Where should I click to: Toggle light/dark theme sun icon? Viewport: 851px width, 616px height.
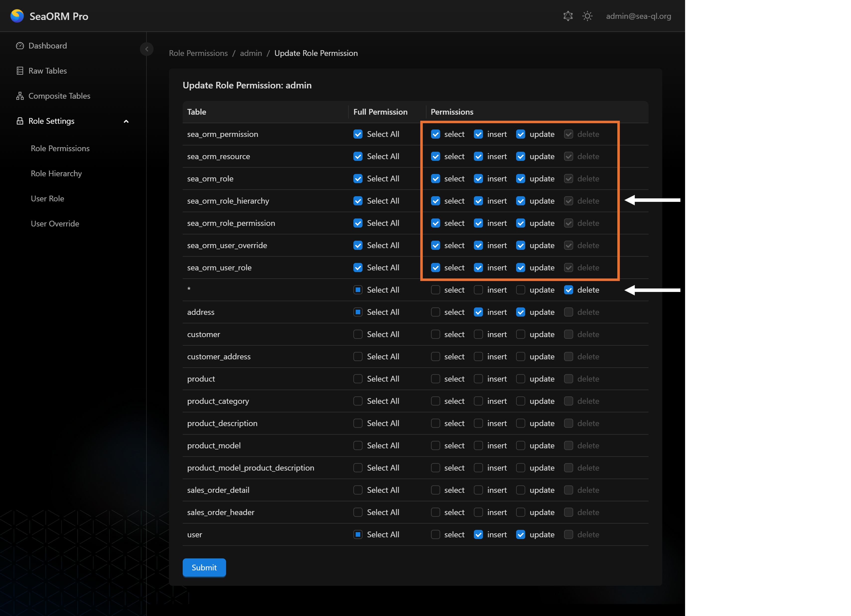click(x=587, y=16)
